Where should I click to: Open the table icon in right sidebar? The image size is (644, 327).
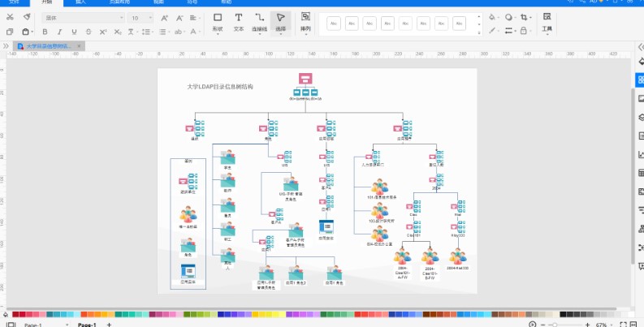pos(641,173)
